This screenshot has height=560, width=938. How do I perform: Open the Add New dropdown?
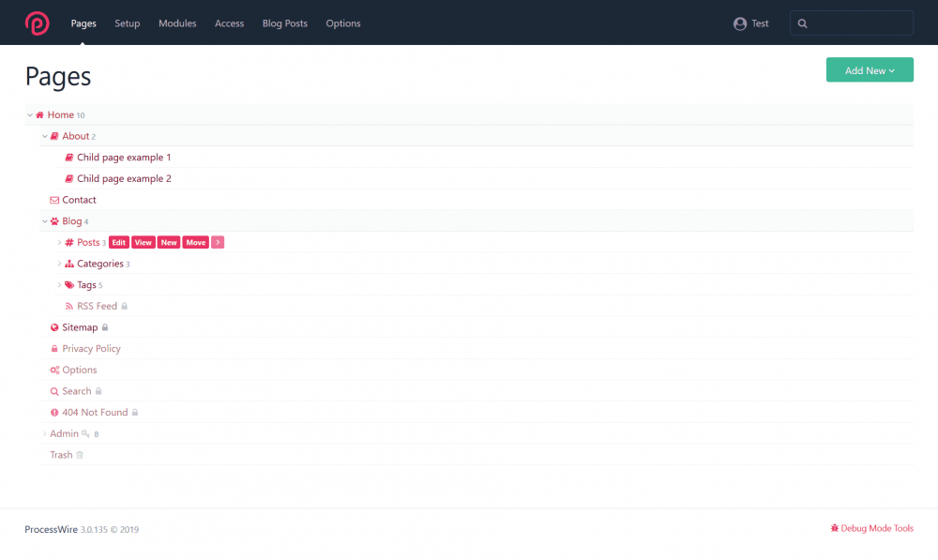[869, 70]
